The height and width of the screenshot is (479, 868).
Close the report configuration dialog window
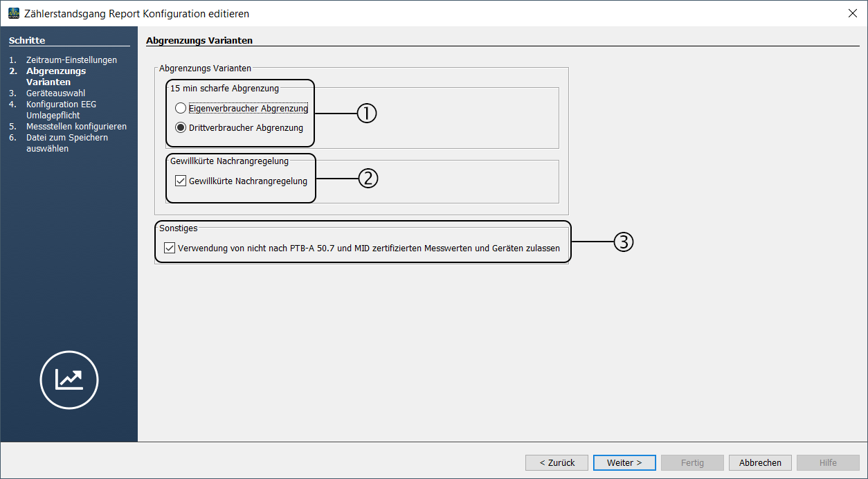[x=852, y=14]
